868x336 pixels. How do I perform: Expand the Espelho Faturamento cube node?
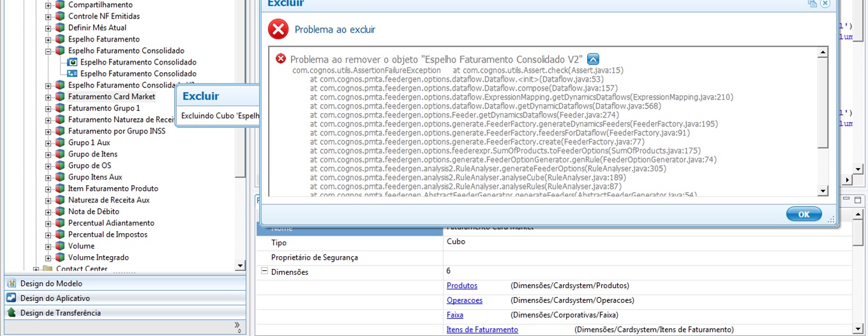tap(49, 40)
